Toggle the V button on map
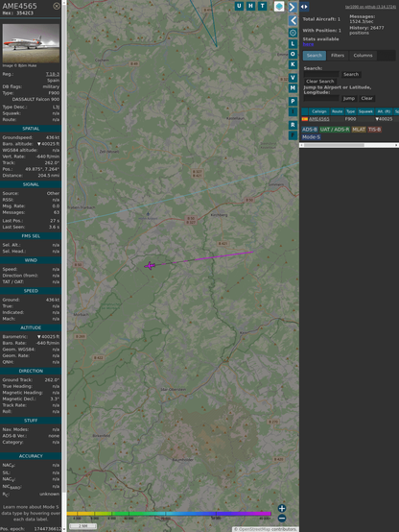 coord(293,78)
